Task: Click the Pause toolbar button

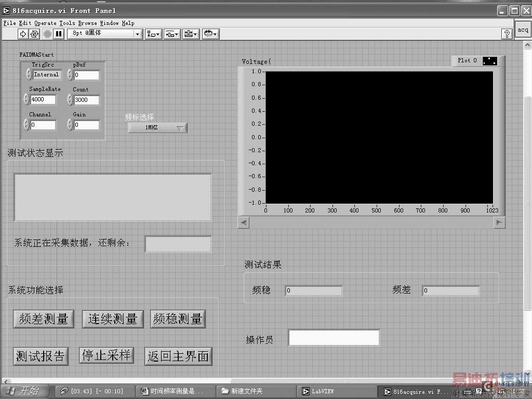Action: [59, 34]
